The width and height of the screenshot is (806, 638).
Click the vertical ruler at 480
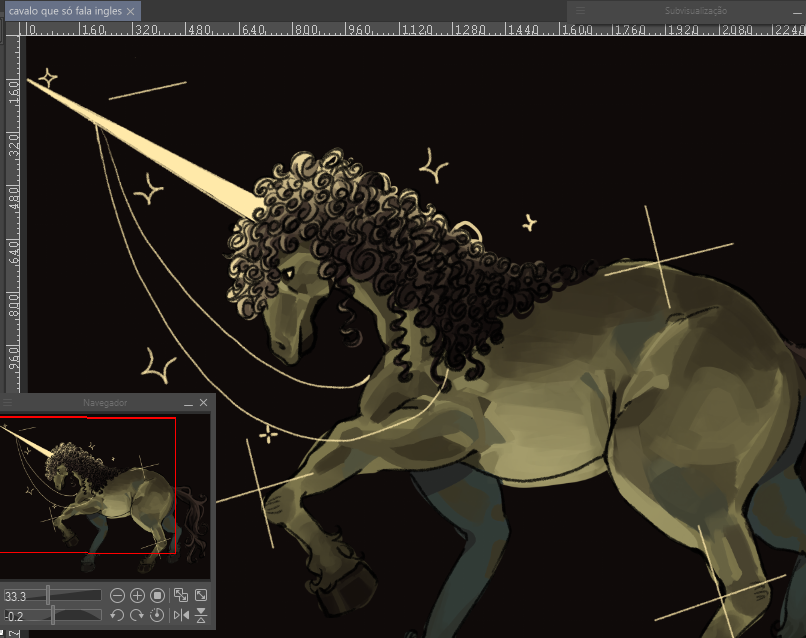click(13, 197)
